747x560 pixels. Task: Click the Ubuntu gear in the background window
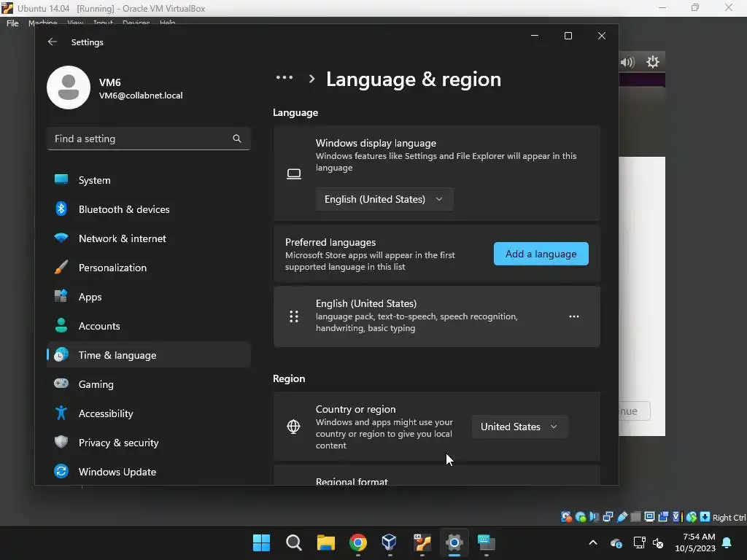point(653,61)
